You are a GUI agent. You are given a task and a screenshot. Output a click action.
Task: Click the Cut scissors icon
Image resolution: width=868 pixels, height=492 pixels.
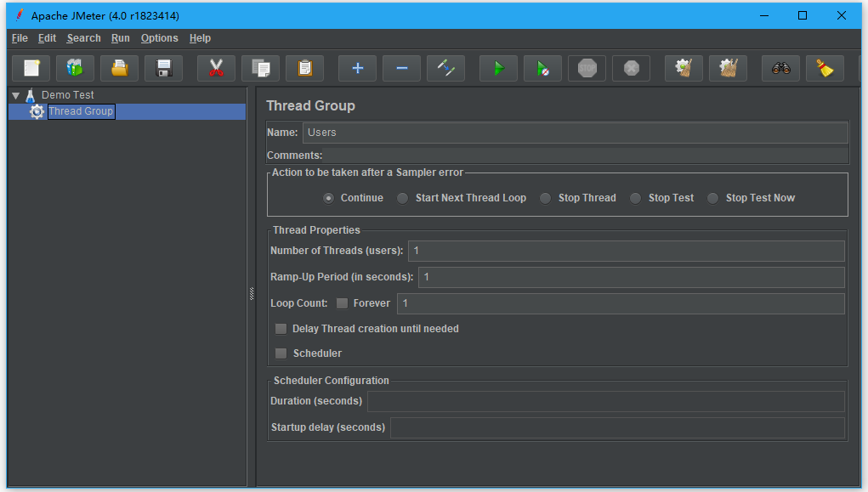click(216, 69)
